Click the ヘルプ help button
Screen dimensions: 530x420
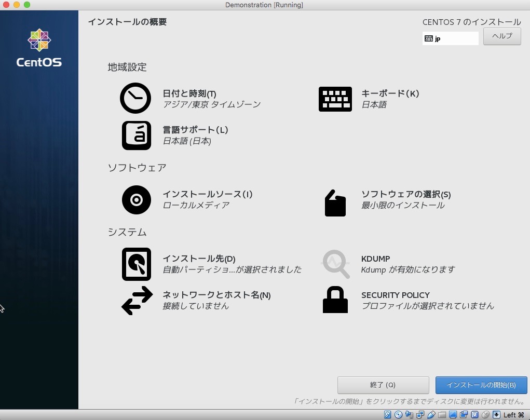click(502, 36)
